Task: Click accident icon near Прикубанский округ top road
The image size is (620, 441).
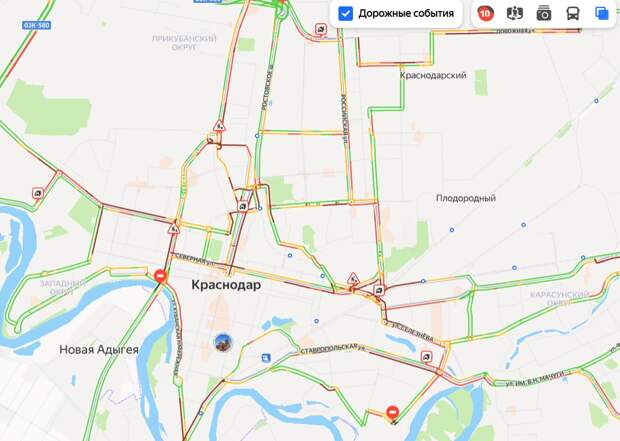Action: 321,29
